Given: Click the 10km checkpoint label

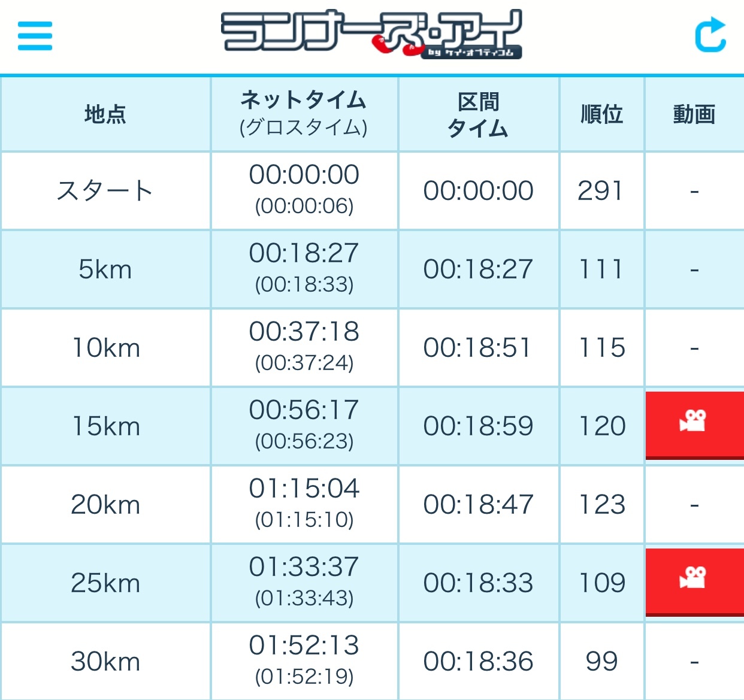Looking at the screenshot, I should (x=105, y=348).
